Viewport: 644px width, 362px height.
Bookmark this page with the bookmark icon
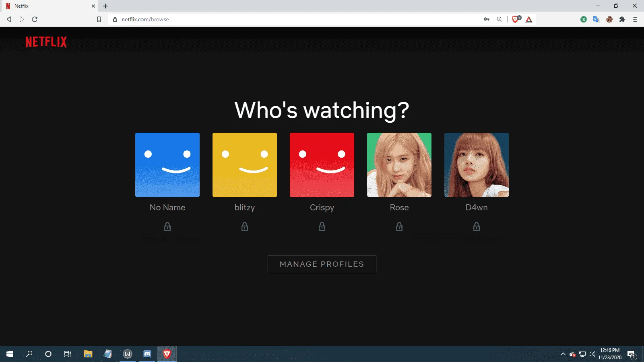coord(99,19)
